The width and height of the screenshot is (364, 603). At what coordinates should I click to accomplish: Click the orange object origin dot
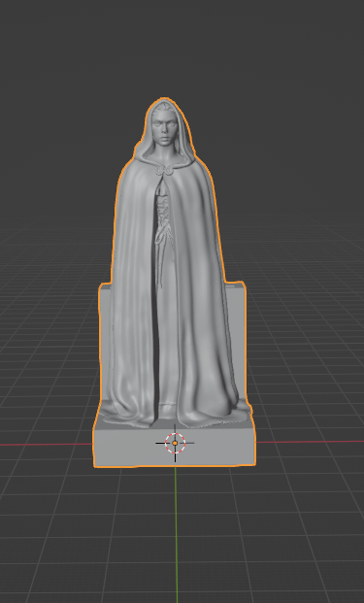(175, 443)
